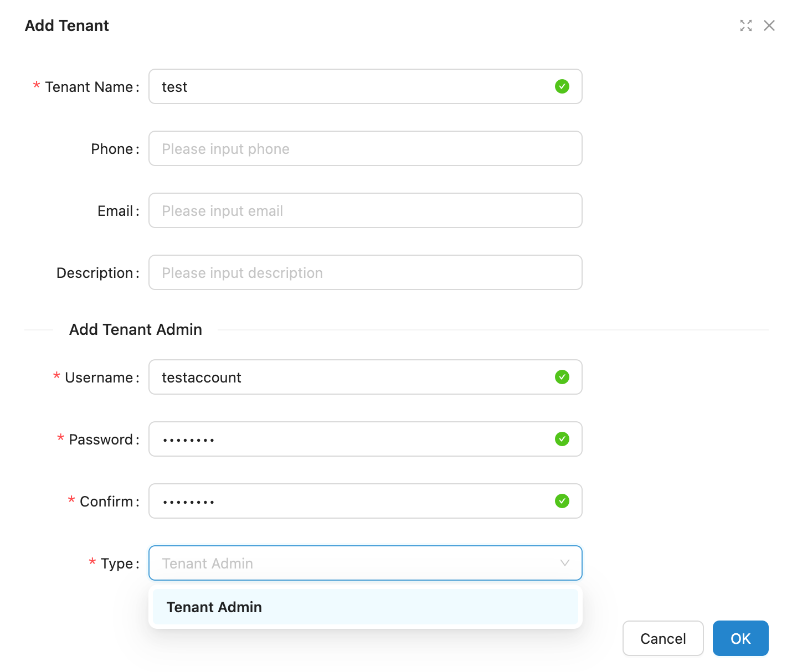Image resolution: width=792 pixels, height=672 pixels.
Task: Click Username green validation checkmark
Action: click(x=562, y=377)
